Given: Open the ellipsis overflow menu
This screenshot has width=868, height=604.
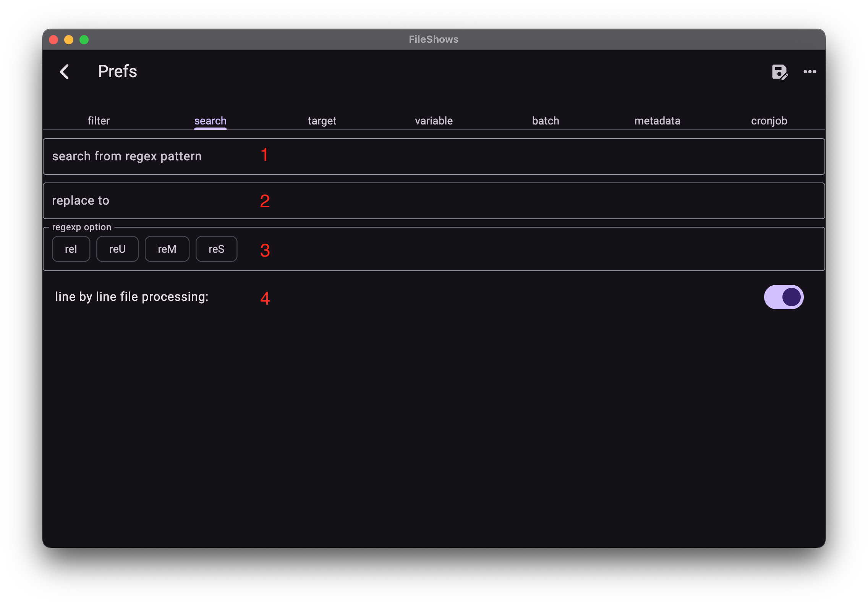Looking at the screenshot, I should click(810, 72).
